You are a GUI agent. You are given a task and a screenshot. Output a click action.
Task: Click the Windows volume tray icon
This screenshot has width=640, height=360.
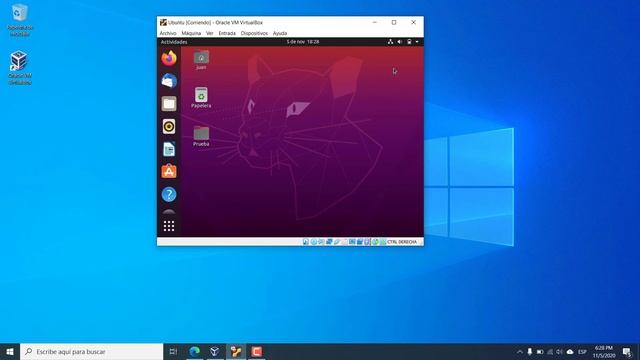pos(560,352)
